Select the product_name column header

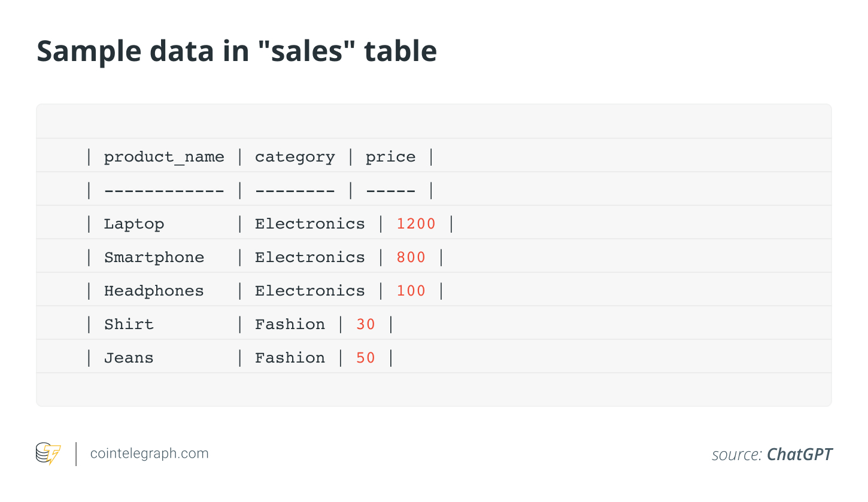[164, 157]
